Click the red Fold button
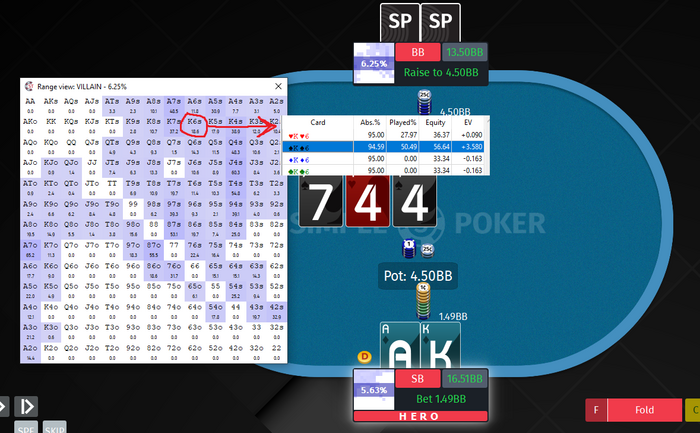The width and height of the screenshot is (700, 433). click(644, 410)
